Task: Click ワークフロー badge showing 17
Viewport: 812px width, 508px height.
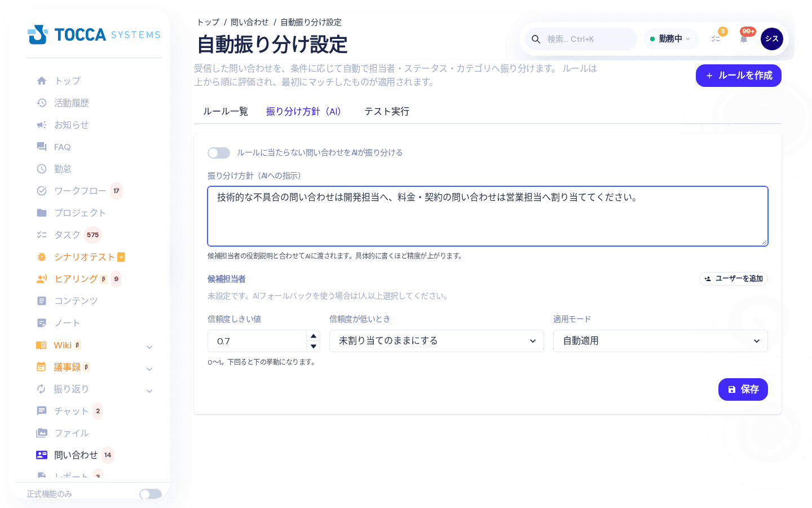Action: click(x=116, y=191)
